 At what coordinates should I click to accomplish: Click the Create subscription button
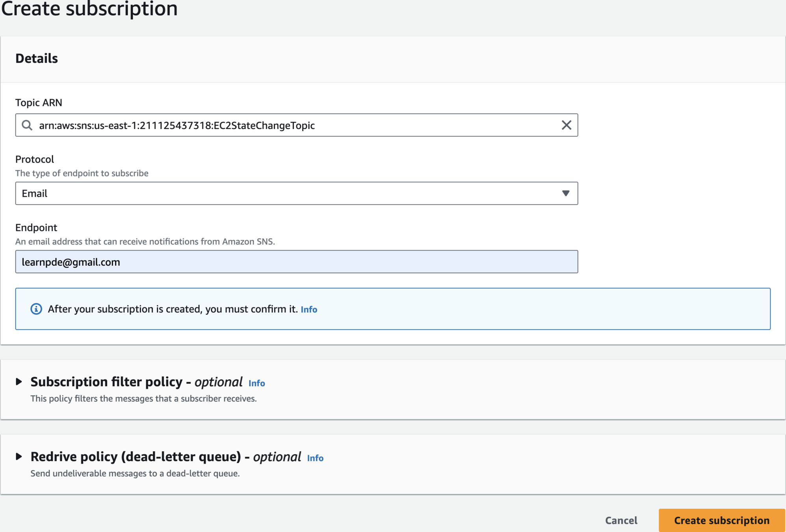(721, 520)
